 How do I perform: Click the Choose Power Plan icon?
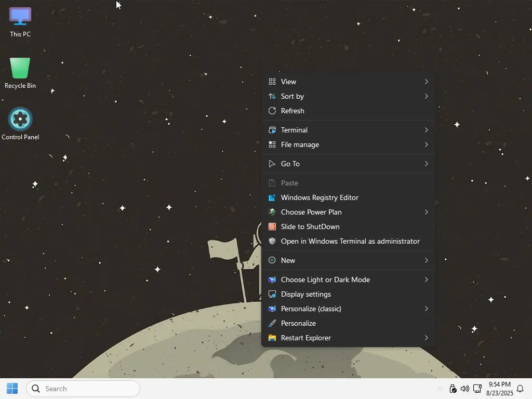pos(272,212)
